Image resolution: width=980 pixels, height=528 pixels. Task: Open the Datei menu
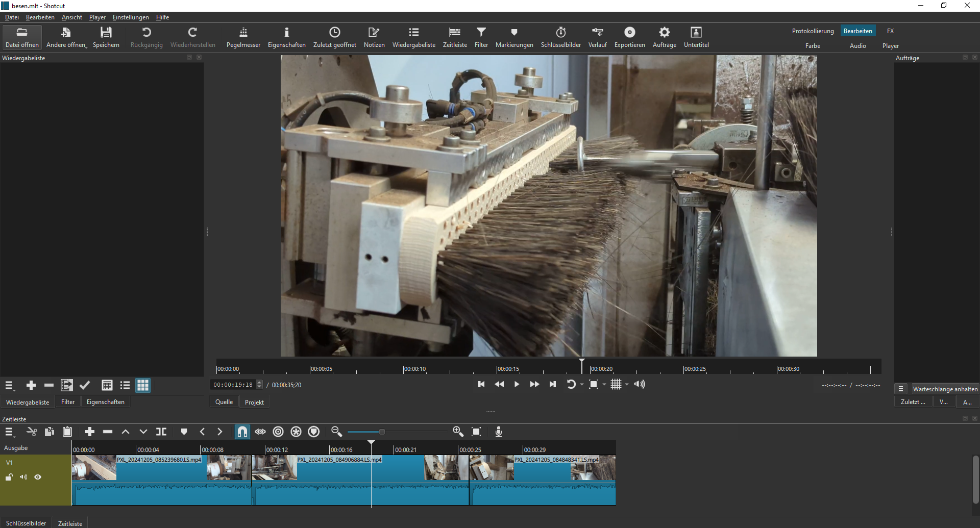coord(12,17)
